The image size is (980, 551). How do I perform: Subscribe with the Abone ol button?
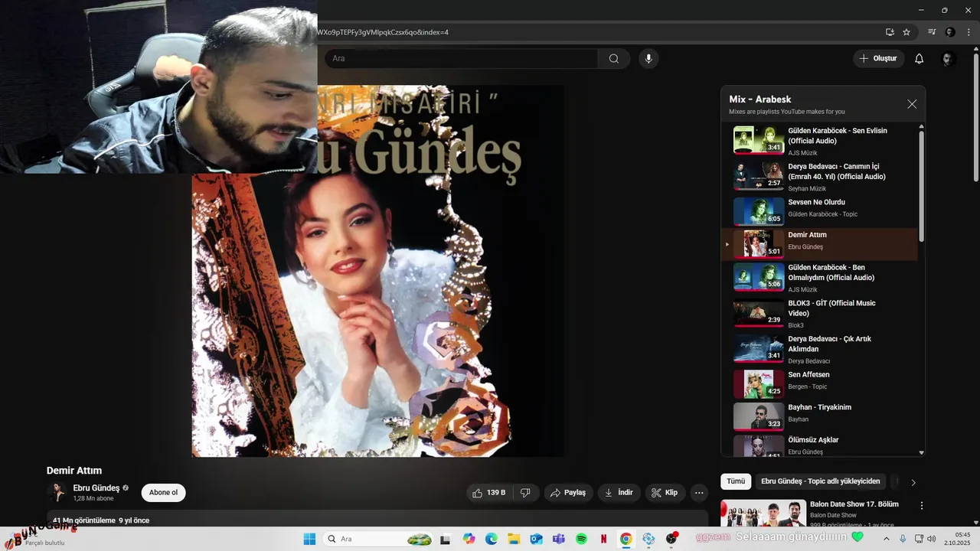163,493
